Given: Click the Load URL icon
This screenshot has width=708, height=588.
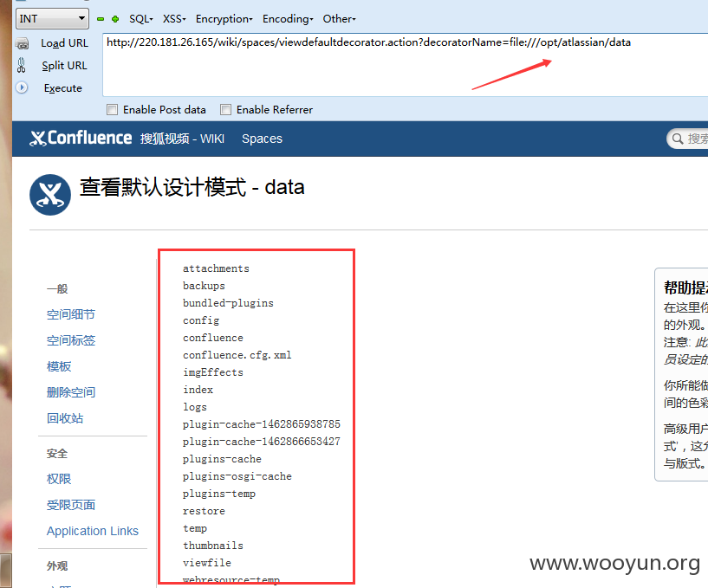Looking at the screenshot, I should click(22, 43).
